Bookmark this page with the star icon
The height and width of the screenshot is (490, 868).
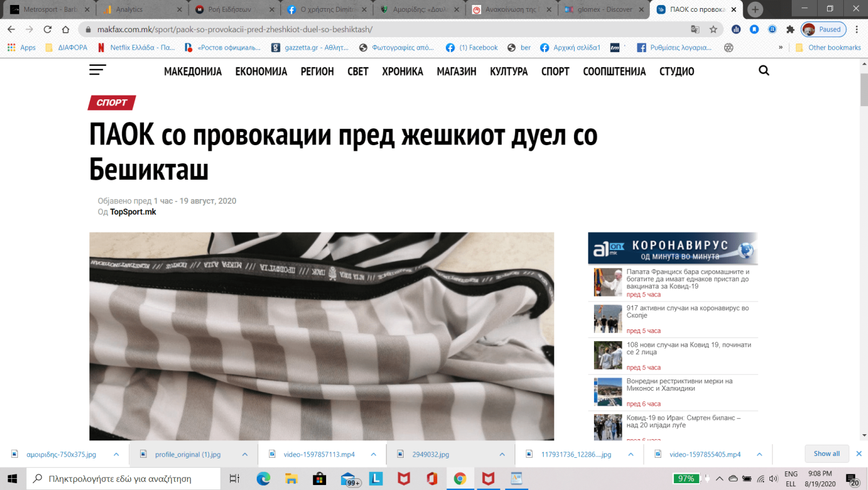(713, 29)
